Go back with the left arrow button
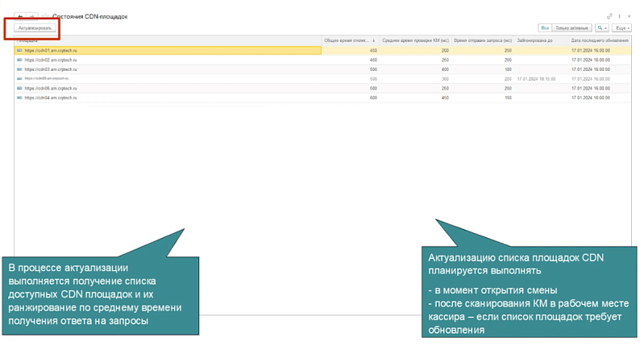 20,17
